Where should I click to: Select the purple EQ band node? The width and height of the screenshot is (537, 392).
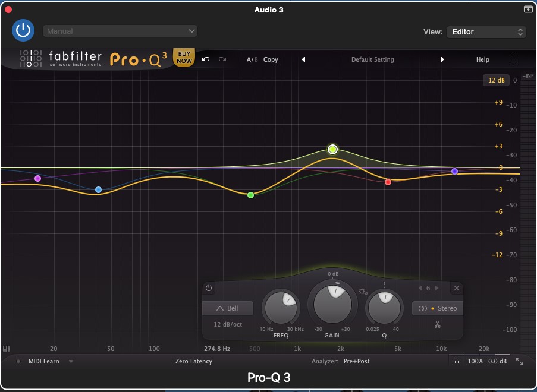(37, 178)
